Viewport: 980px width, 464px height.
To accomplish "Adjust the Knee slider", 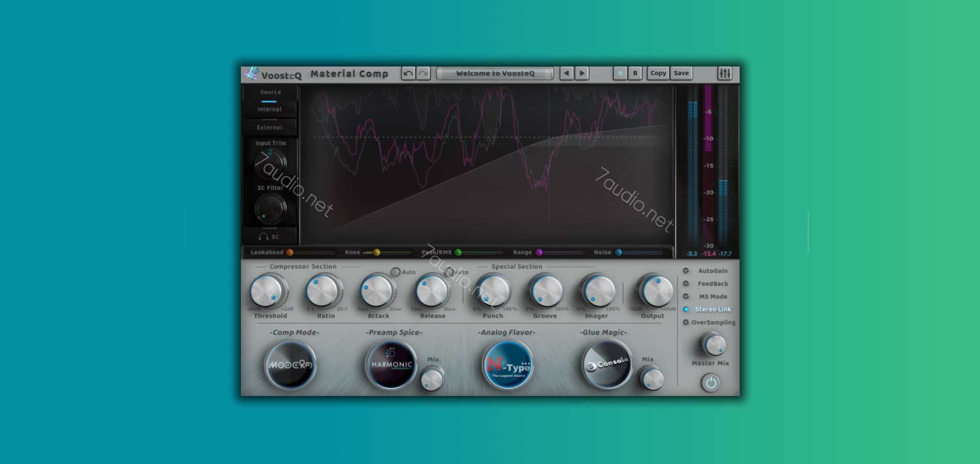I will 387,253.
